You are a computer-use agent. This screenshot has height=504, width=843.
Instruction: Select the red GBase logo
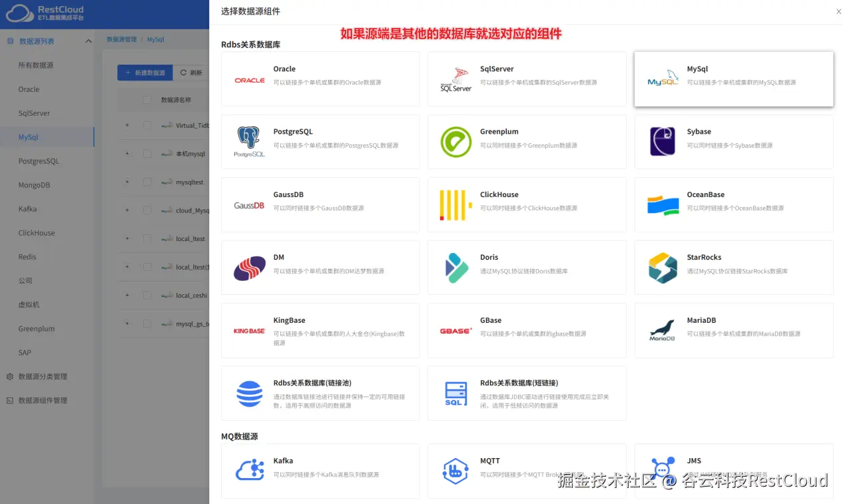pyautogui.click(x=456, y=331)
